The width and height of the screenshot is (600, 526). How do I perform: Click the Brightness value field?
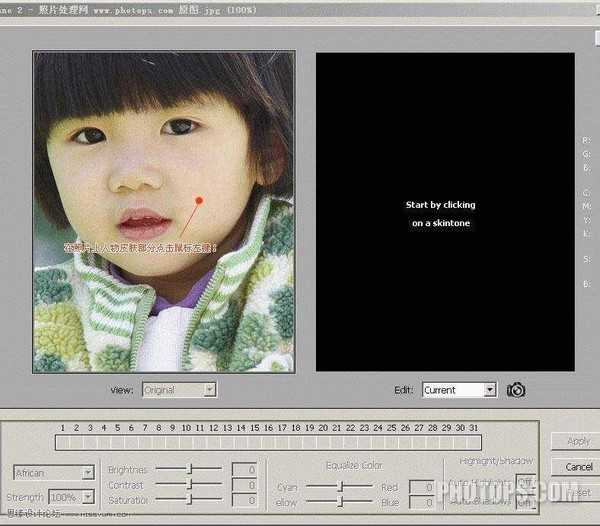pyautogui.click(x=244, y=469)
